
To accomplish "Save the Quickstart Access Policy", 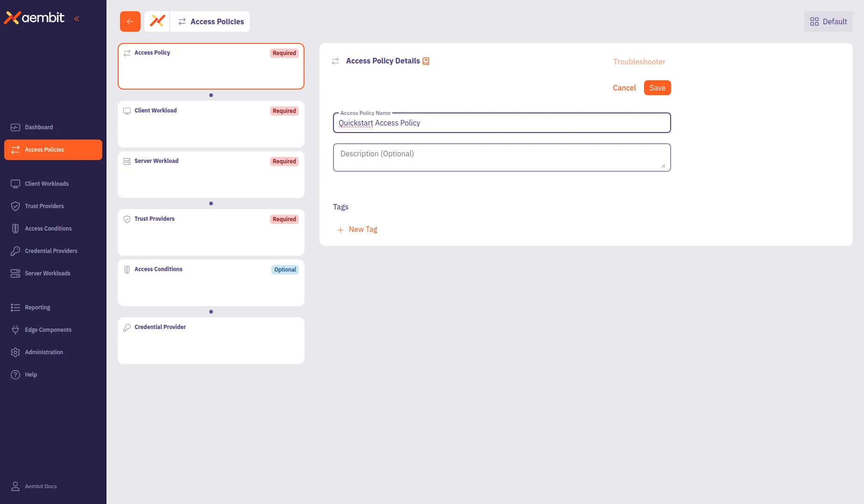I will (x=657, y=88).
